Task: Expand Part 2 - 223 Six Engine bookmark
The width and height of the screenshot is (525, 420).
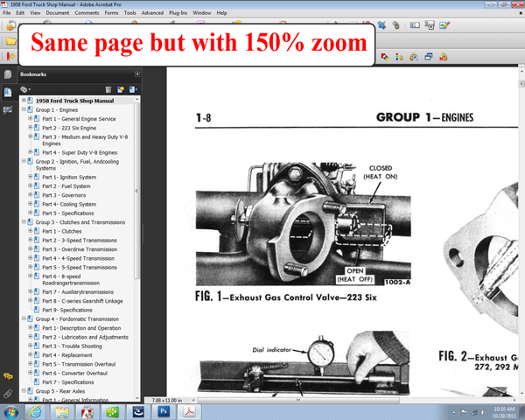Action: pyautogui.click(x=30, y=128)
